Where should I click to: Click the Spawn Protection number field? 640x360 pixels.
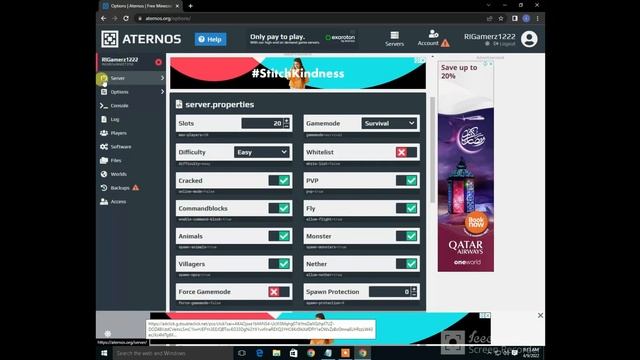390,292
